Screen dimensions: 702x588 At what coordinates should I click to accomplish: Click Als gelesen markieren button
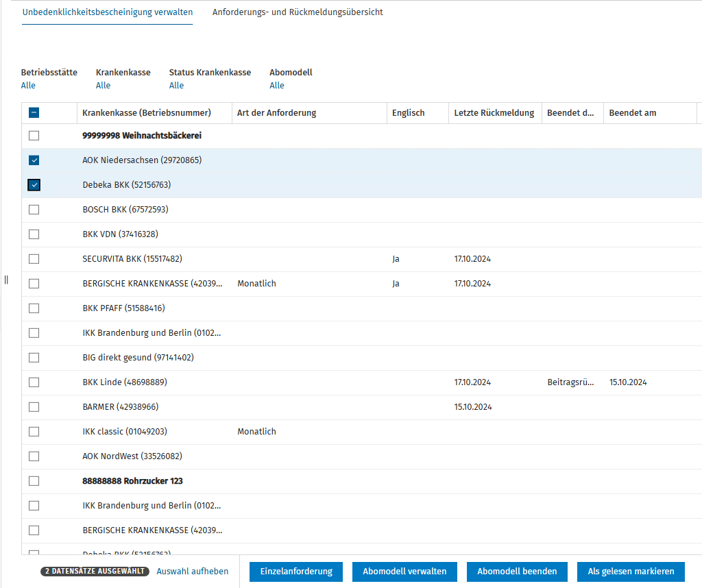coord(631,572)
